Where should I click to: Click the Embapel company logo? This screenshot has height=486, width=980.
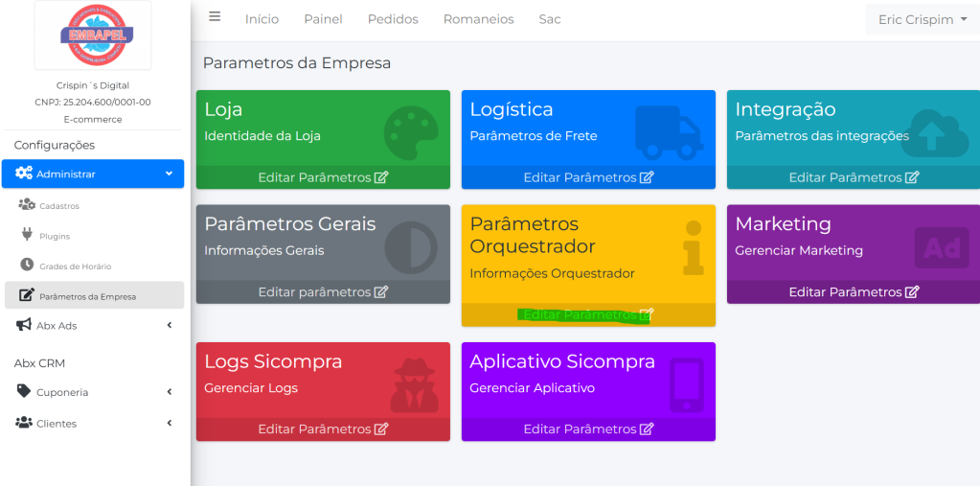click(93, 35)
